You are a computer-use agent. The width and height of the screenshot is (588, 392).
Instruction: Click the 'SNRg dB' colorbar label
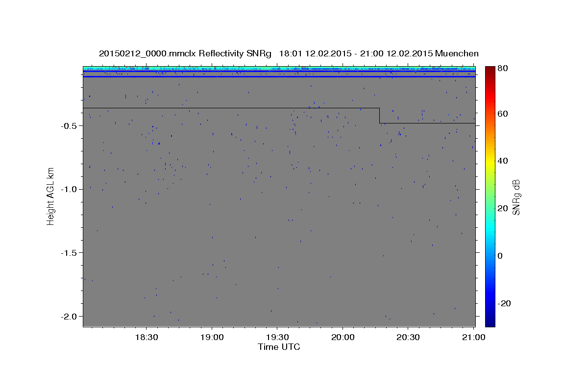point(516,197)
